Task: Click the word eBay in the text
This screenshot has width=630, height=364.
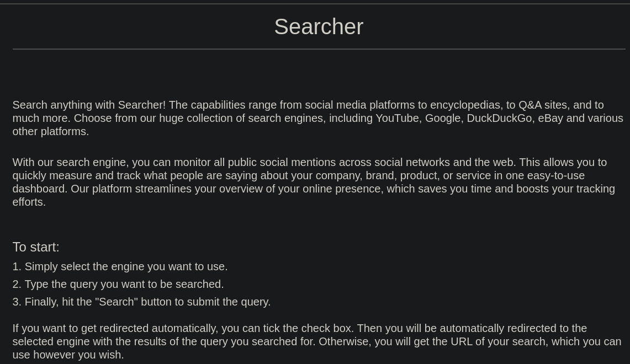Action: 550,119
